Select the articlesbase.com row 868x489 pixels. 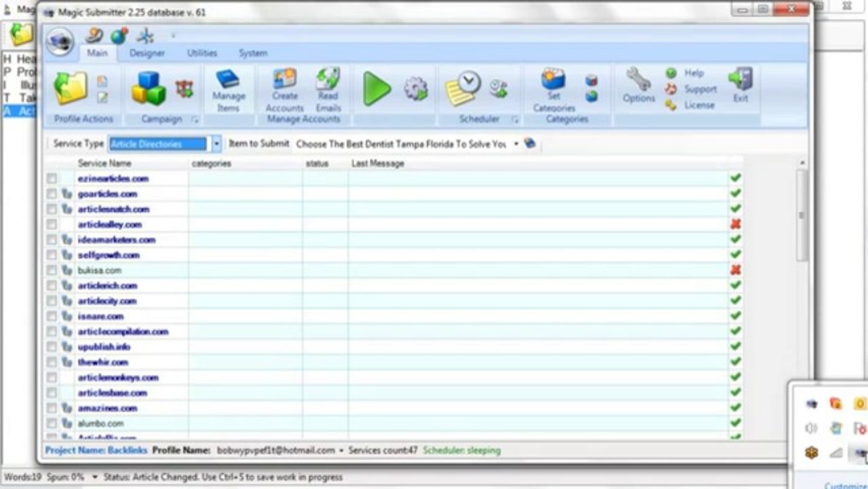point(394,393)
